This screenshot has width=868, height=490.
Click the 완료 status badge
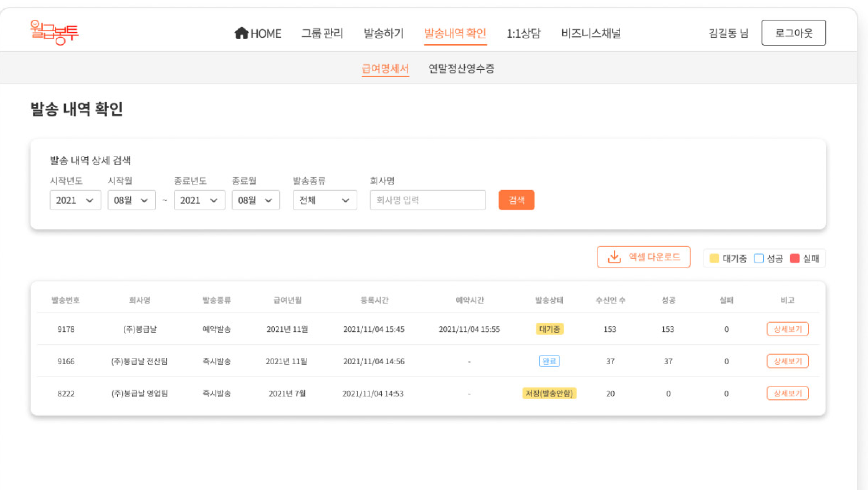550,361
